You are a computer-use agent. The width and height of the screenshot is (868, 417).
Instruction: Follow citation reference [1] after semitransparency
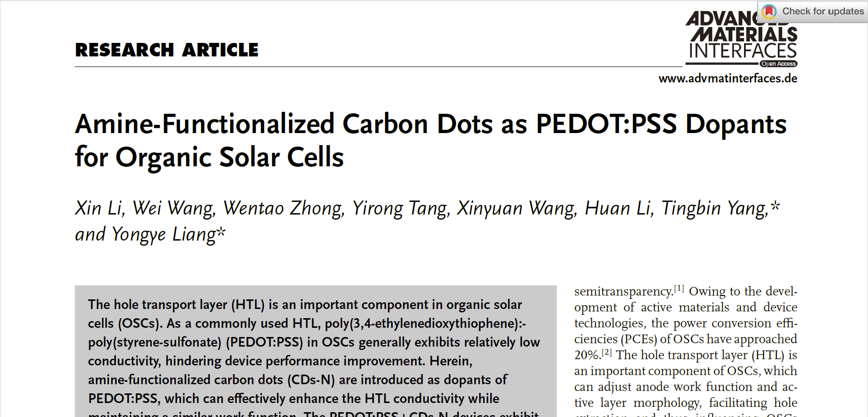(679, 288)
